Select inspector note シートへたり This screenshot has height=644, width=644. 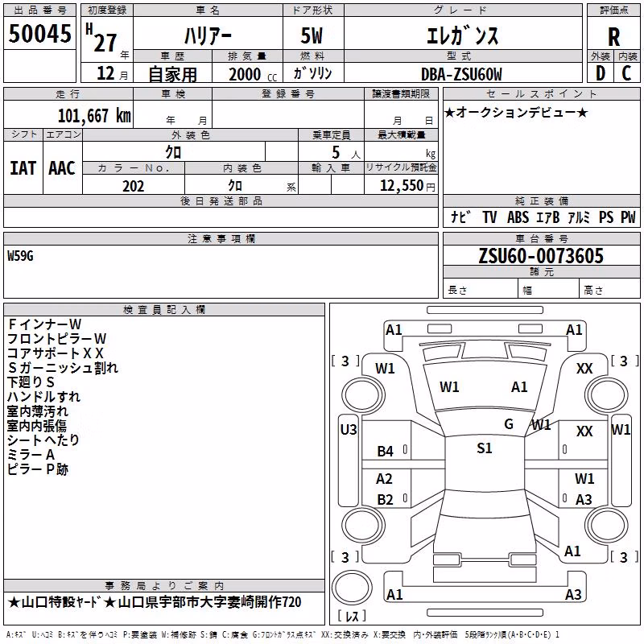(43, 440)
